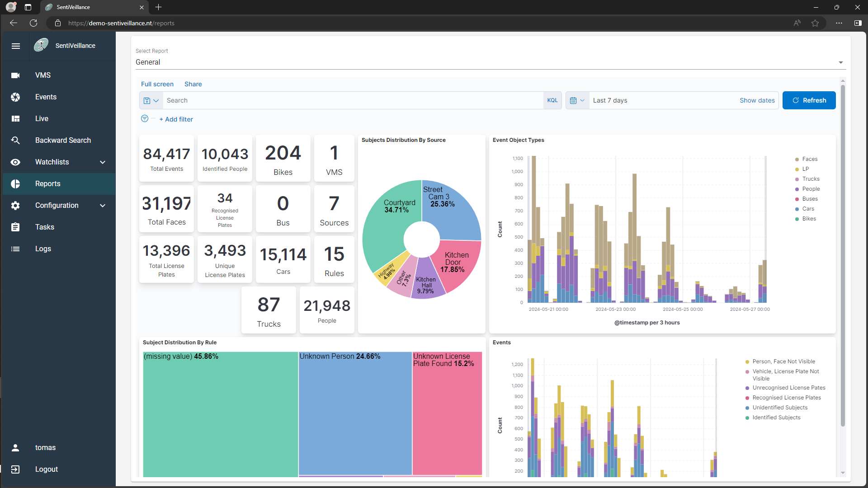The width and height of the screenshot is (868, 488).
Task: Open the browser sidebar icon
Action: click(858, 23)
